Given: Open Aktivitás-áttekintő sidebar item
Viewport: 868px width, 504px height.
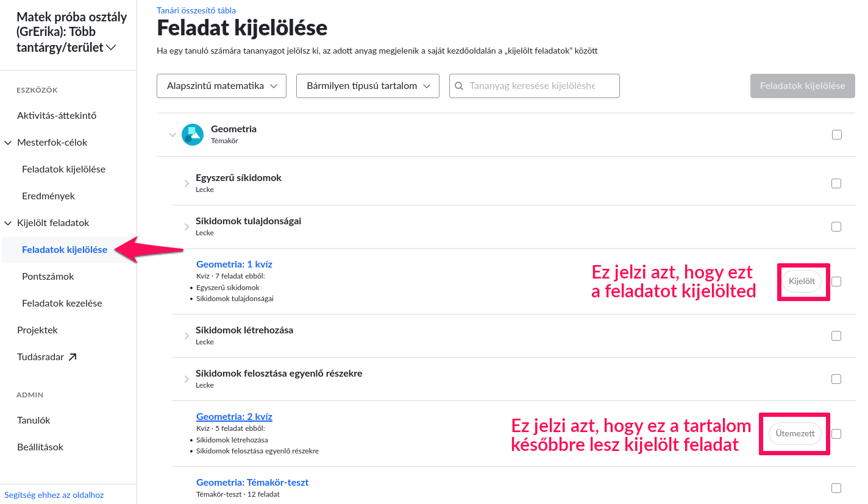Looking at the screenshot, I should (57, 116).
